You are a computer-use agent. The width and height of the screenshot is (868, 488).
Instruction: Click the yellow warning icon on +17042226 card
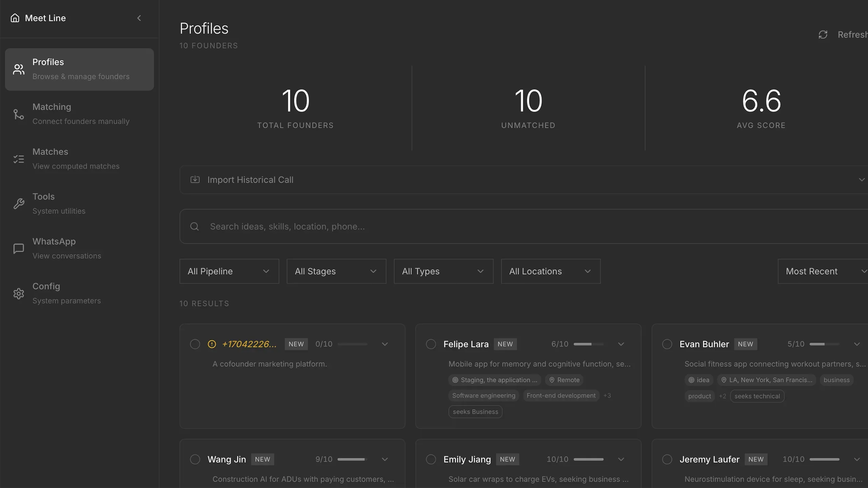pos(212,344)
